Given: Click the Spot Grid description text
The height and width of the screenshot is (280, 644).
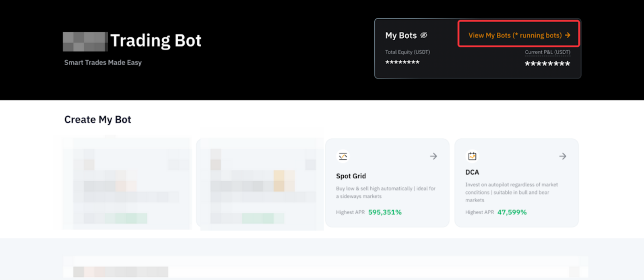Looking at the screenshot, I should (386, 192).
